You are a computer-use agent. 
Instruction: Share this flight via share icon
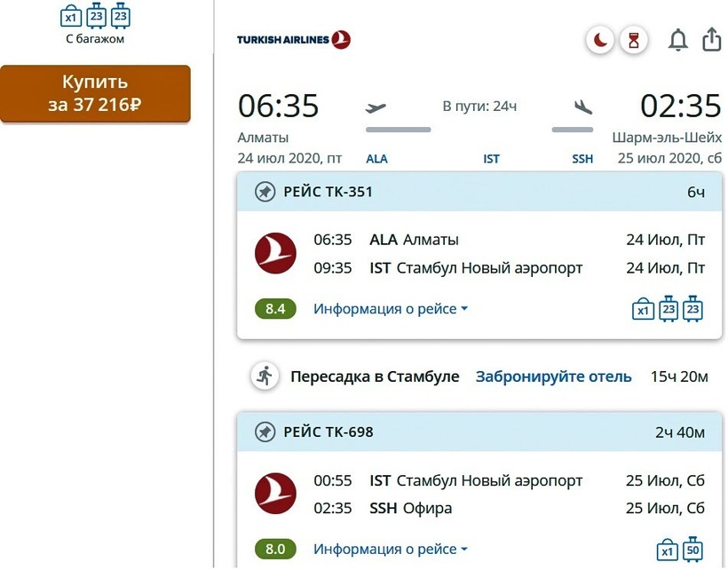(x=711, y=40)
